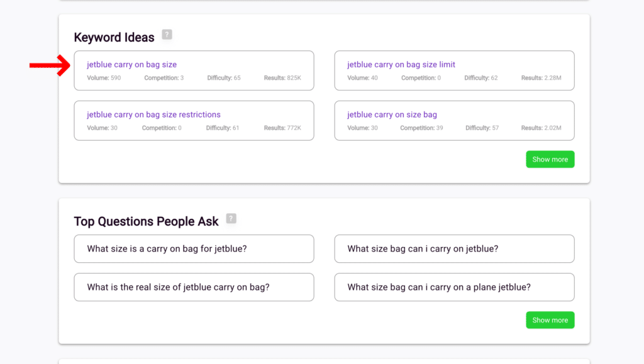Image resolution: width=644 pixels, height=364 pixels.
Task: Open the Keyword Ideas help icon
Action: pyautogui.click(x=167, y=35)
